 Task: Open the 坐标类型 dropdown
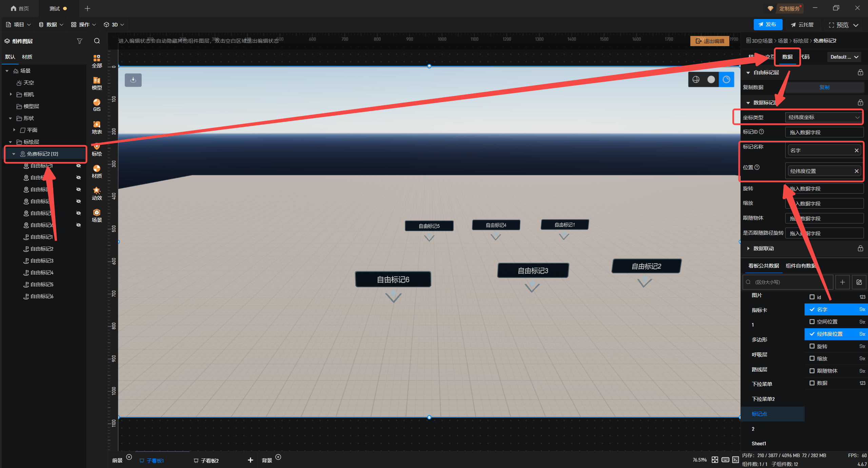824,117
